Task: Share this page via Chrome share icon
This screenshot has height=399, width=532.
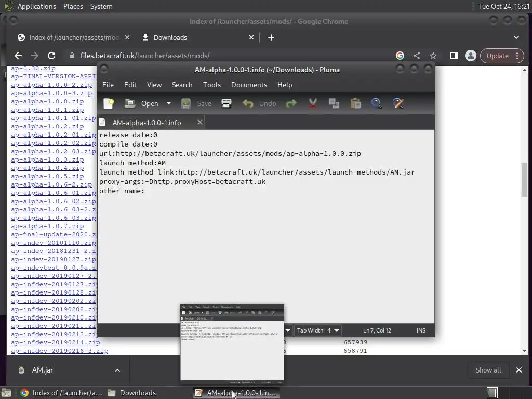Action: coord(417,56)
